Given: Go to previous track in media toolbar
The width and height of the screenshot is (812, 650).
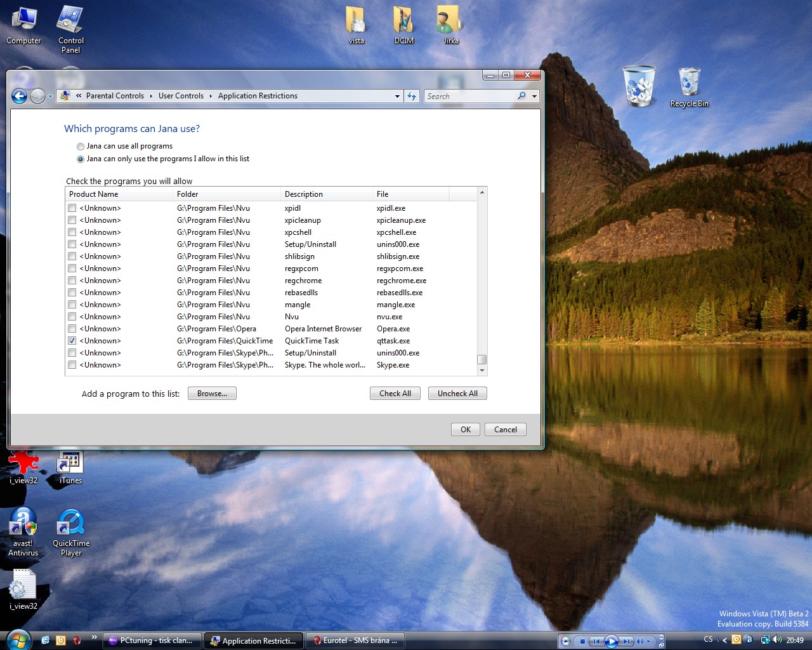Looking at the screenshot, I should 596,641.
